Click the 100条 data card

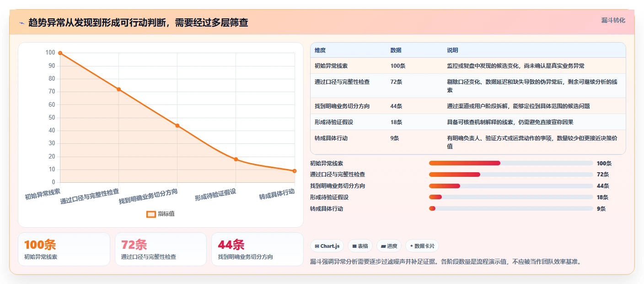[x=64, y=249]
